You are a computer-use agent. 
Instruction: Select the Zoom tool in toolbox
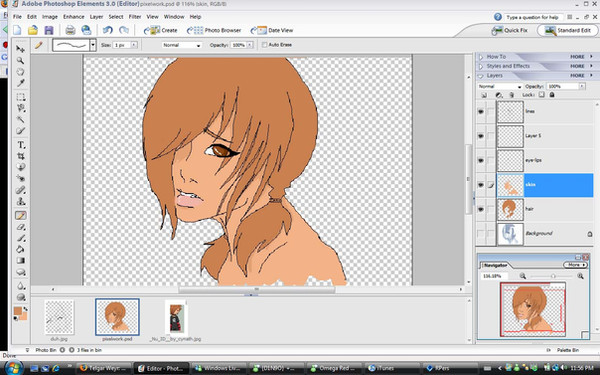pos(21,60)
